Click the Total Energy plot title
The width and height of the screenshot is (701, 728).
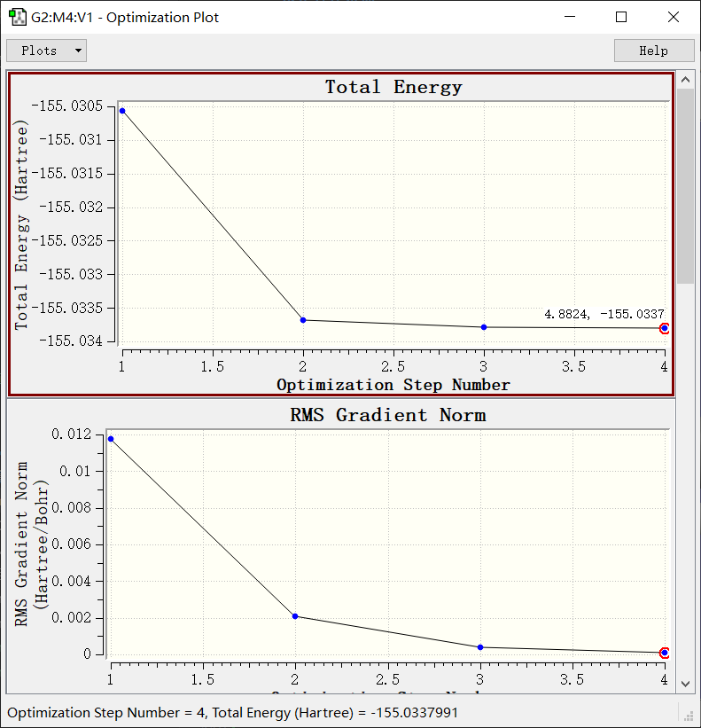[x=393, y=87]
